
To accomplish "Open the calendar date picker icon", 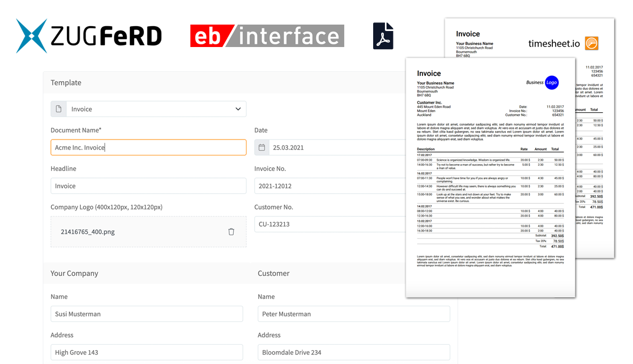I will pyautogui.click(x=261, y=147).
